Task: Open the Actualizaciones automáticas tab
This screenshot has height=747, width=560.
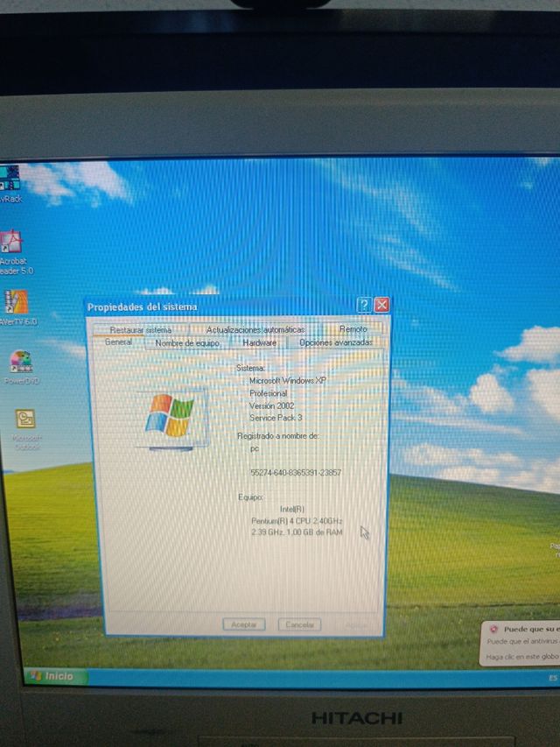Action: [255, 329]
